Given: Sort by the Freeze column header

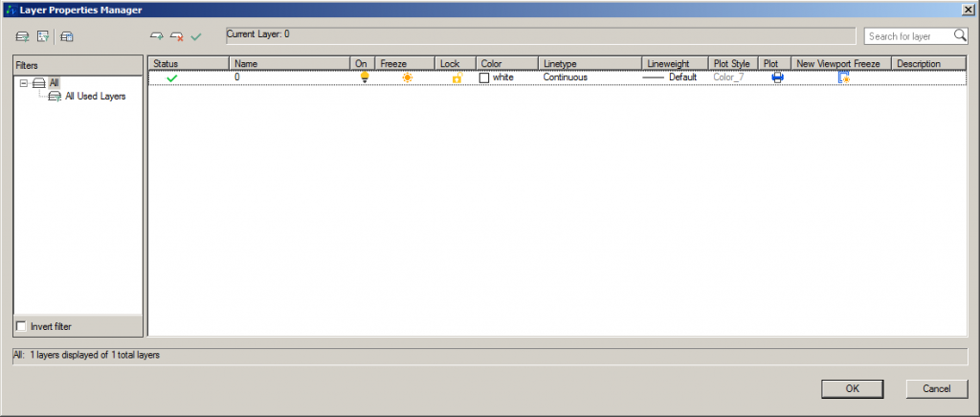Looking at the screenshot, I should coord(405,64).
